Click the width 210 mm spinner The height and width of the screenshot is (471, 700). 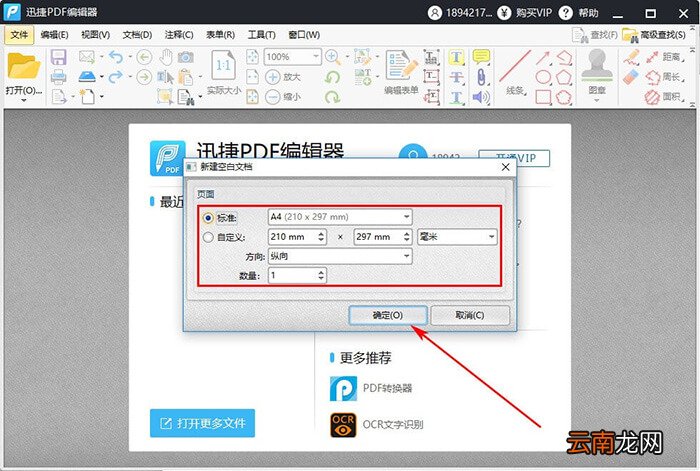pos(297,237)
